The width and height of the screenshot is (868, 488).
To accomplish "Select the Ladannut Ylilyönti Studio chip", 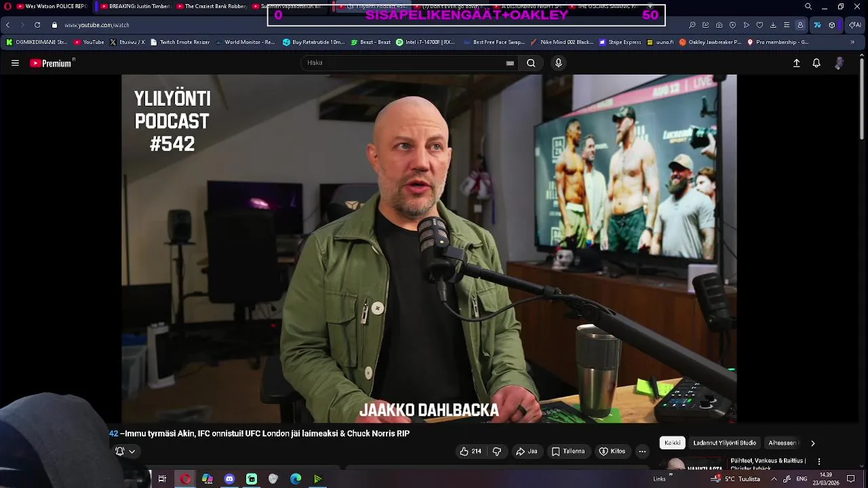I will click(724, 443).
